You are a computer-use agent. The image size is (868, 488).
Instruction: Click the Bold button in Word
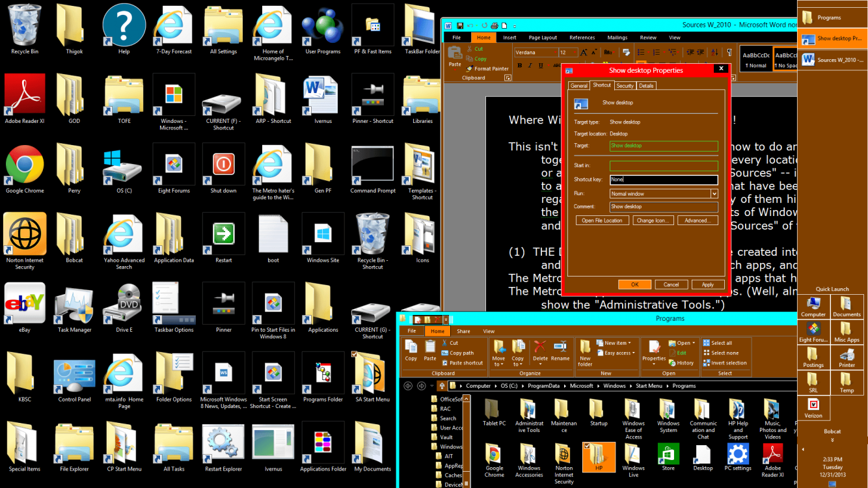click(520, 66)
